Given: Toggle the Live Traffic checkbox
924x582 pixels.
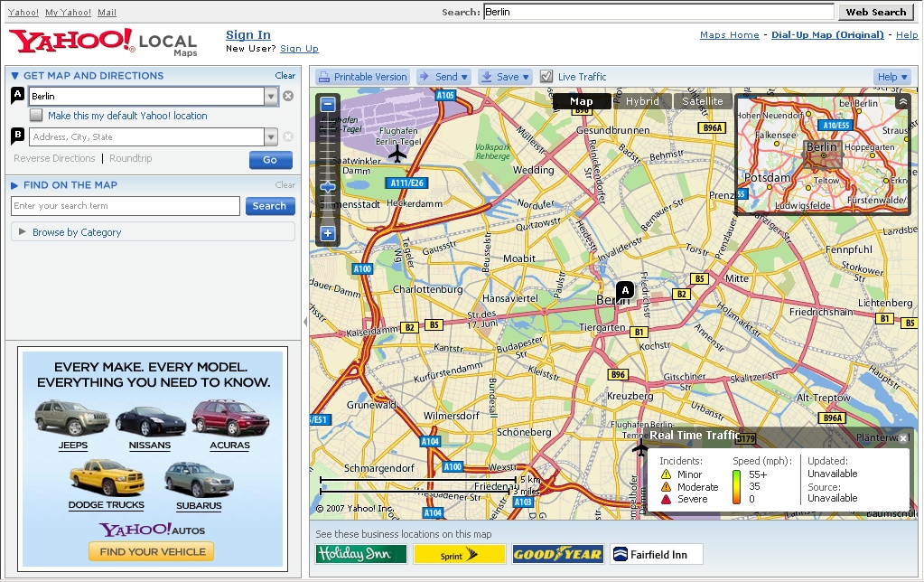Looking at the screenshot, I should 546,76.
